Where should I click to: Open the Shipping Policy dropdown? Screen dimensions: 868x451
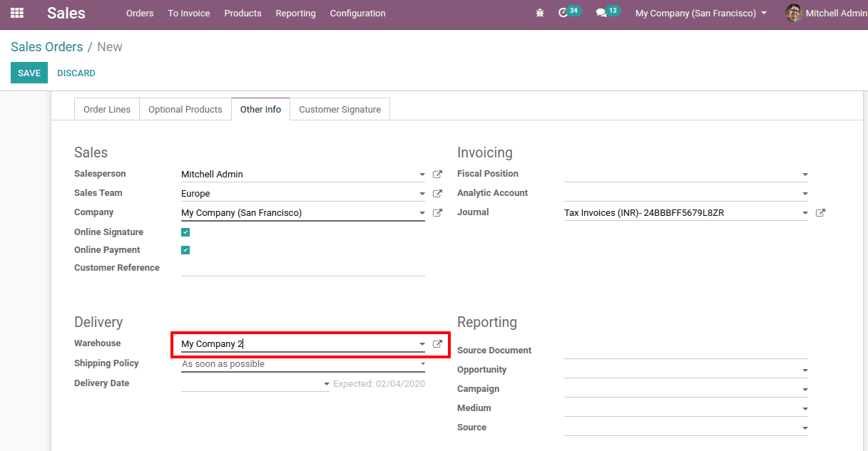point(303,364)
